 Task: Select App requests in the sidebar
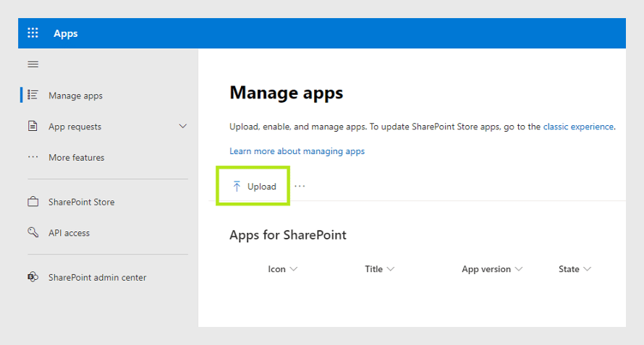(75, 127)
